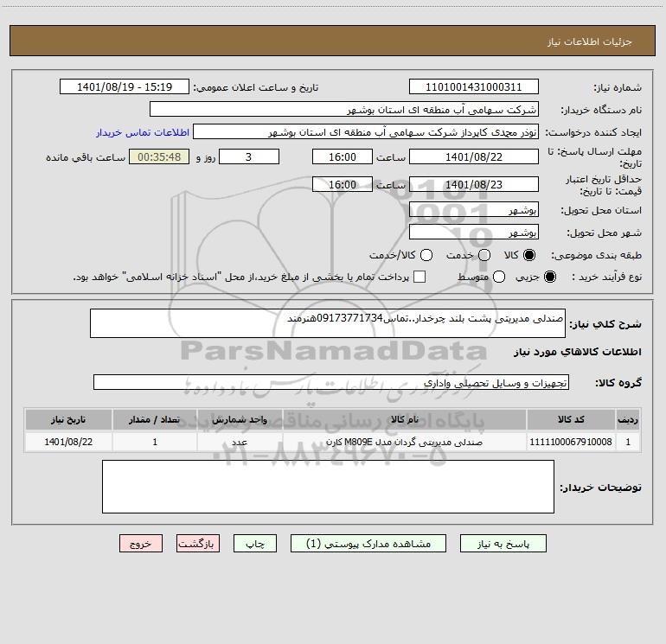Click the توضیحات خریدار text area
Image resolution: width=666 pixels, height=644 pixels.
pos(328,487)
